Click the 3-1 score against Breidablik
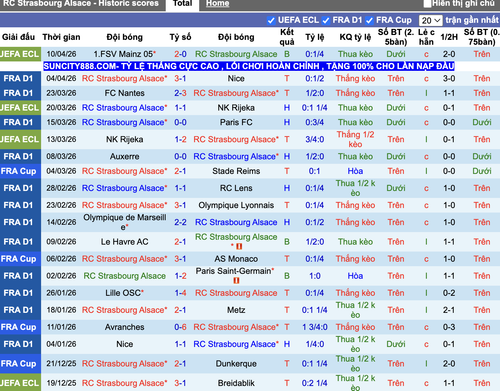500x391 pixels. pyautogui.click(x=180, y=383)
